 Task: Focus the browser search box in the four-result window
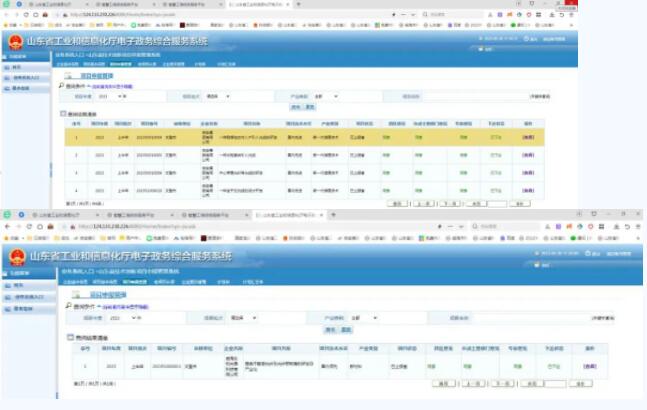click(x=453, y=15)
